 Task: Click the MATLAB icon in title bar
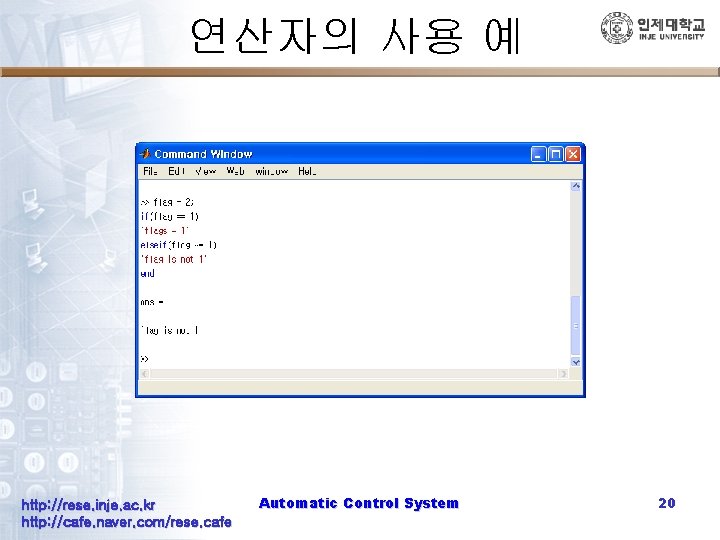(146, 154)
